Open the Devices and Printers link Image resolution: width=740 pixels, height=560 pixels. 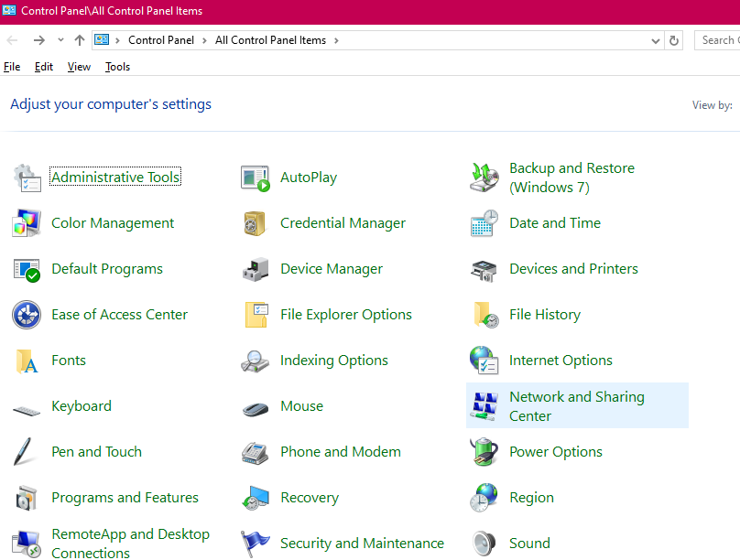pyautogui.click(x=573, y=269)
